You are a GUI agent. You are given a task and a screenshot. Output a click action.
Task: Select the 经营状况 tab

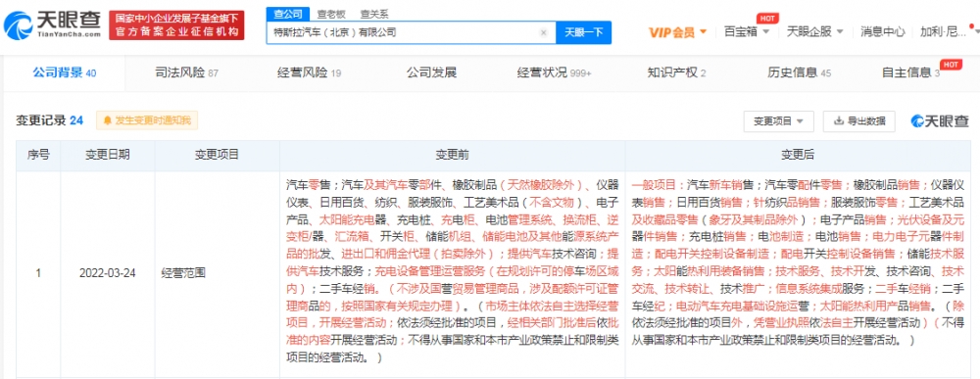[554, 73]
